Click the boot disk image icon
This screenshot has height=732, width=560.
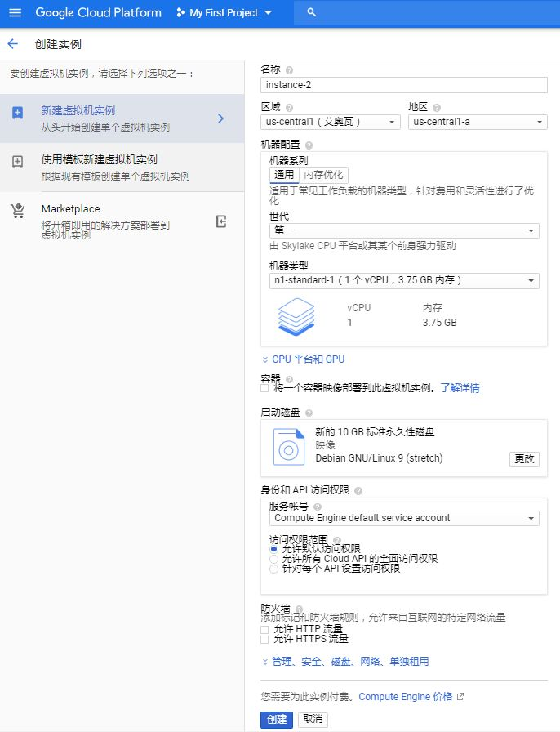pos(289,447)
